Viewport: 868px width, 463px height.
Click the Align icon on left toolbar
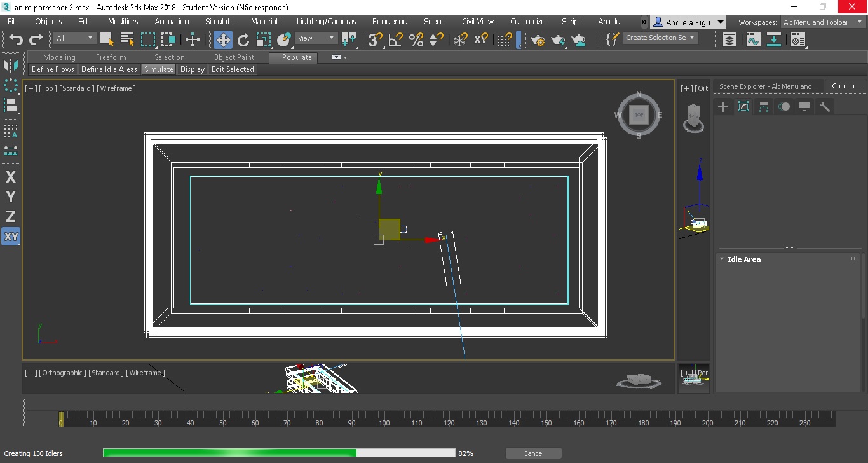[11, 105]
